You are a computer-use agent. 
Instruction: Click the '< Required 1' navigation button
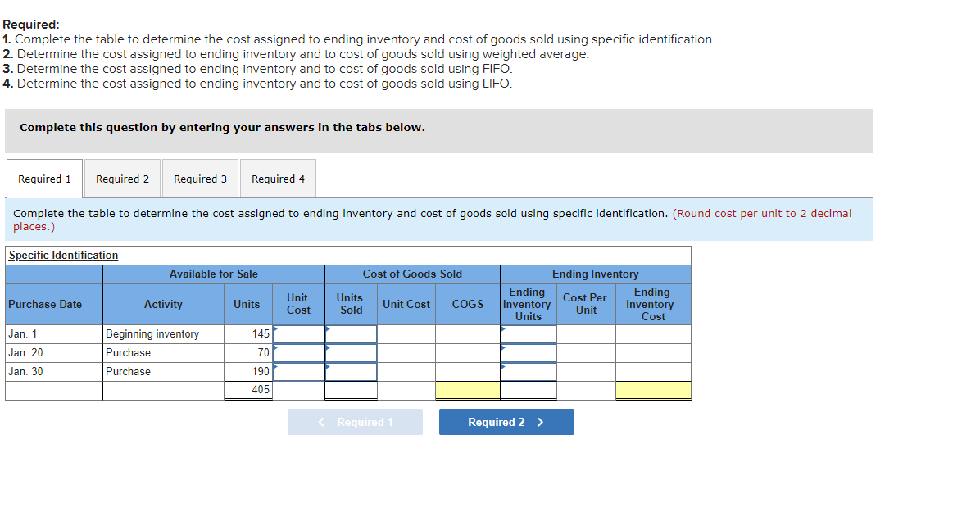click(x=355, y=421)
